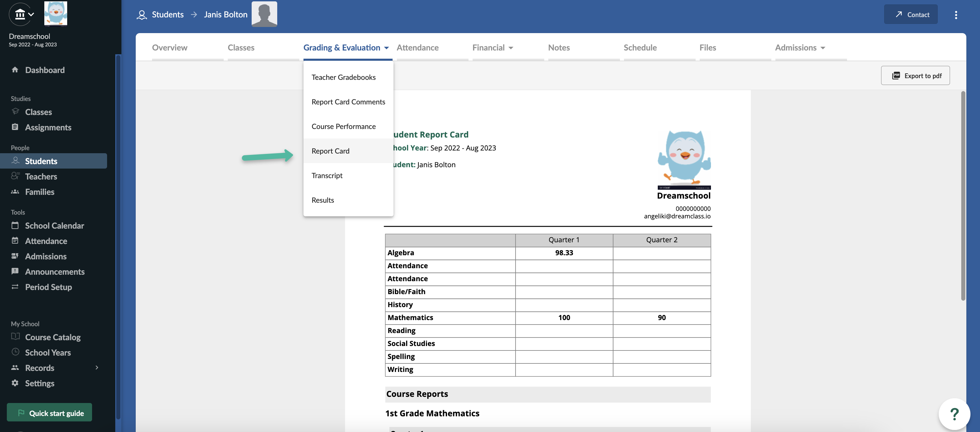This screenshot has width=980, height=432.
Task: Click the School Years clock icon
Action: [x=15, y=352]
